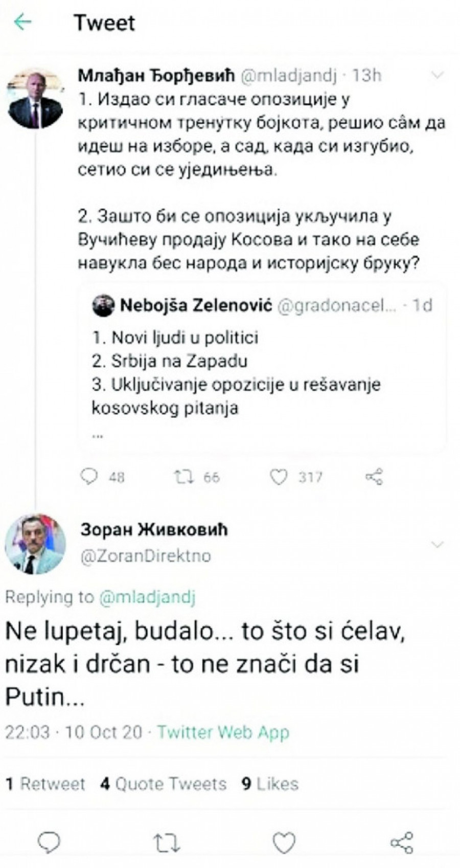Retweet the main tweet at the bottom
460x868 pixels.
click(x=167, y=841)
